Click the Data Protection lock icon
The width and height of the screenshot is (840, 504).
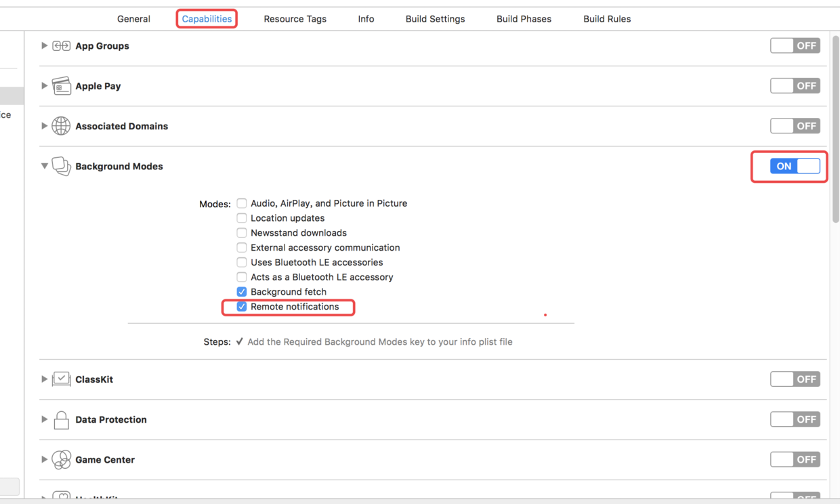[61, 419]
